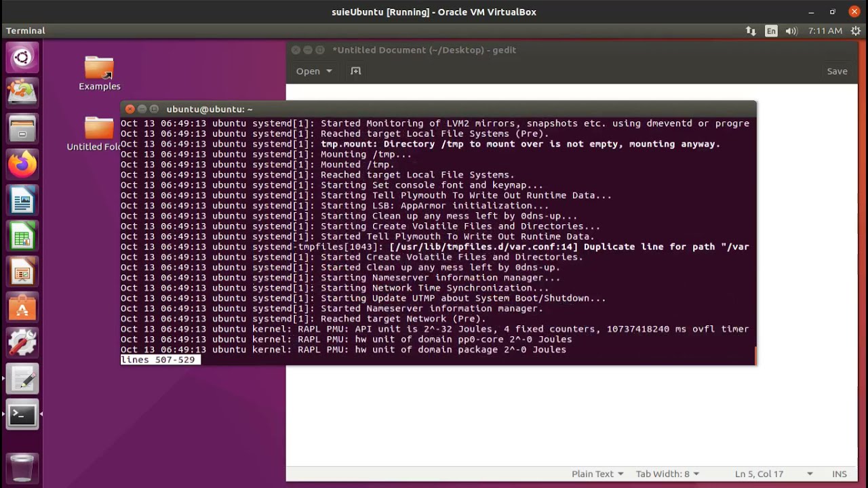Click the 'Starting Update UTMP about System Boot/Shutdown' line

[363, 298]
